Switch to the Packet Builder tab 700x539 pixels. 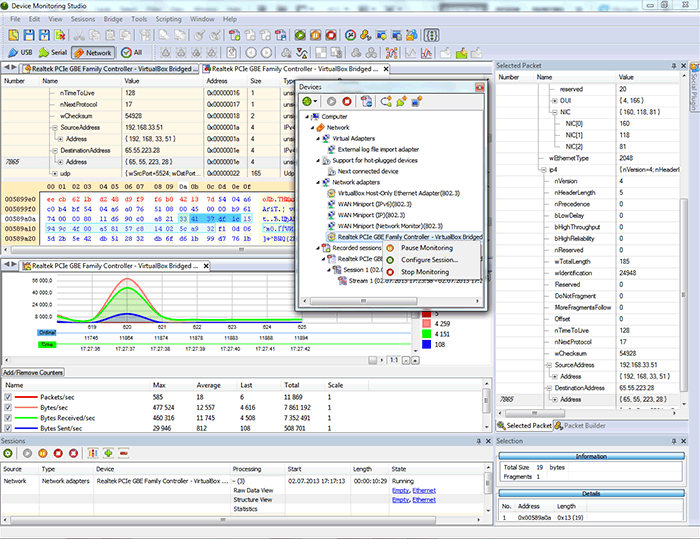(580, 426)
